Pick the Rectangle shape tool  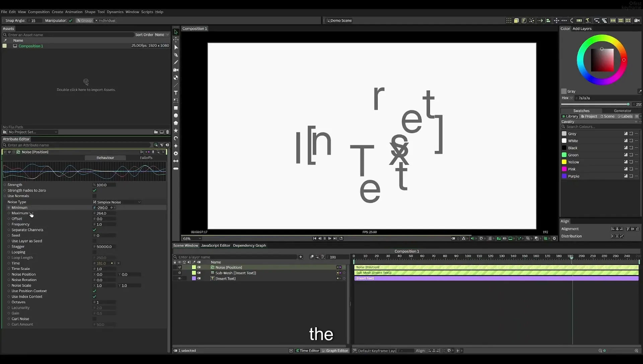click(x=176, y=108)
